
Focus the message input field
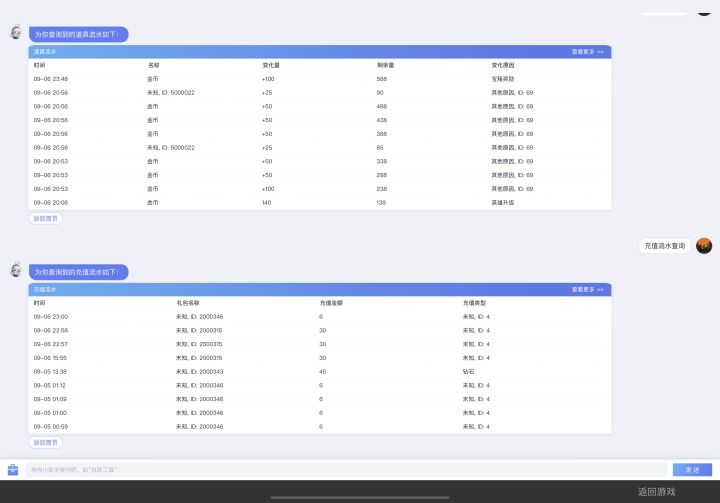(x=347, y=469)
